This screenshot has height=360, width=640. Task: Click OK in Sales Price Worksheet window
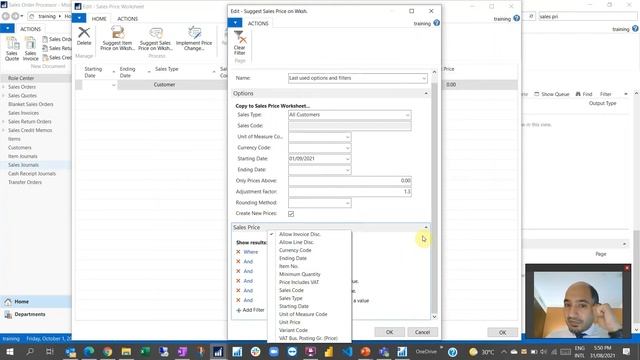tap(502, 333)
